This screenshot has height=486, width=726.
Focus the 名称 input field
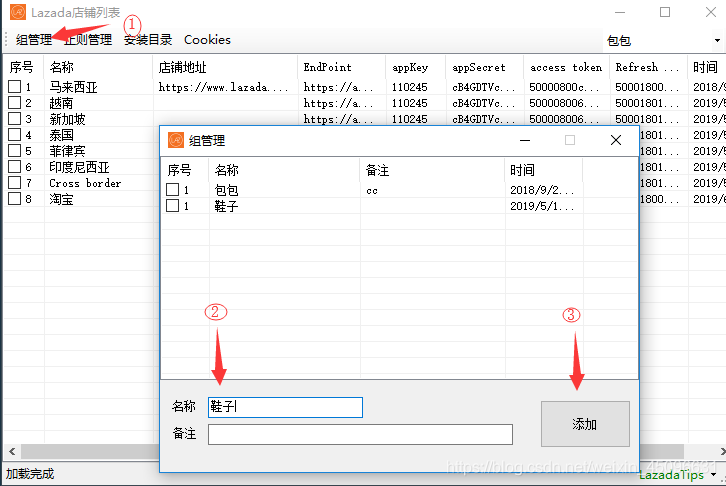coord(285,407)
